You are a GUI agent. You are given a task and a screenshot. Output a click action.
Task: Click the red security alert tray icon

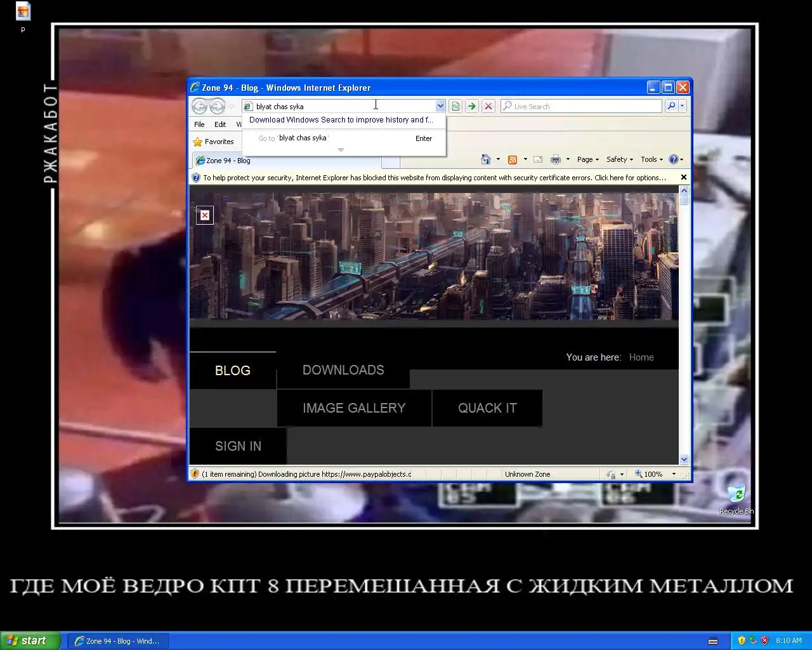click(764, 640)
